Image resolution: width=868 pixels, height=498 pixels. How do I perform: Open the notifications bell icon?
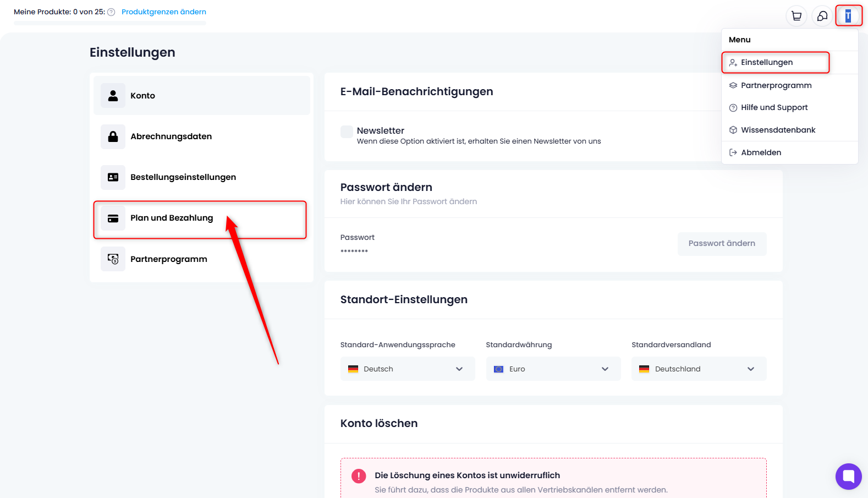click(822, 16)
